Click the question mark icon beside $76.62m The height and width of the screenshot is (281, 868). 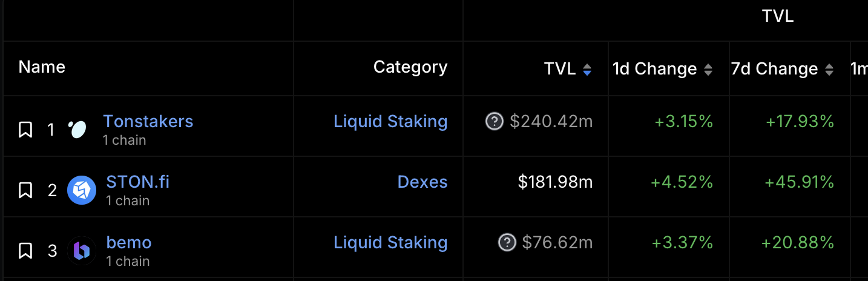click(507, 243)
